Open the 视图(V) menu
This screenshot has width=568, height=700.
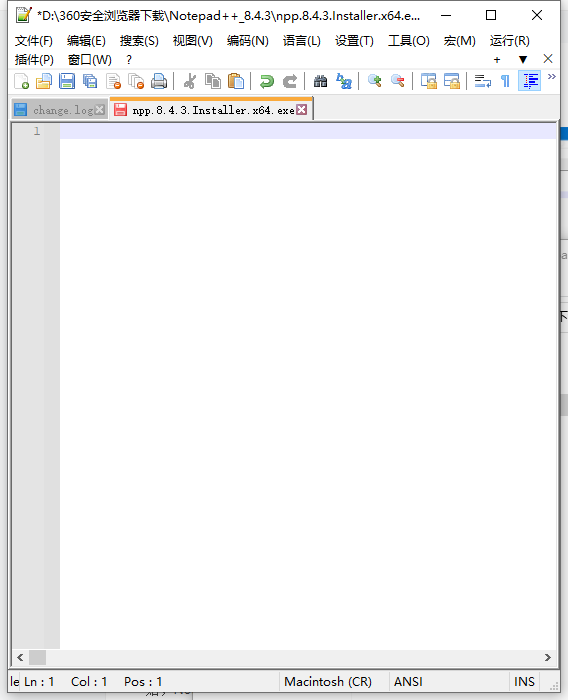192,41
